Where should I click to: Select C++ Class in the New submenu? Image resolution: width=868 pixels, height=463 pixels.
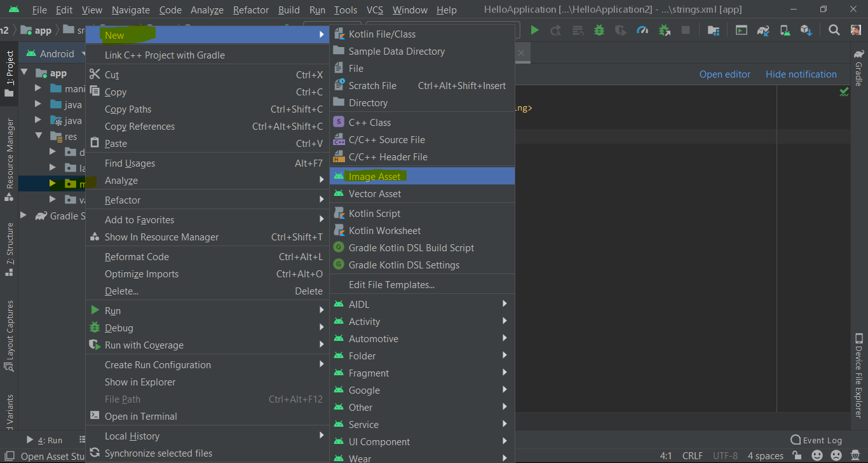(x=422, y=122)
